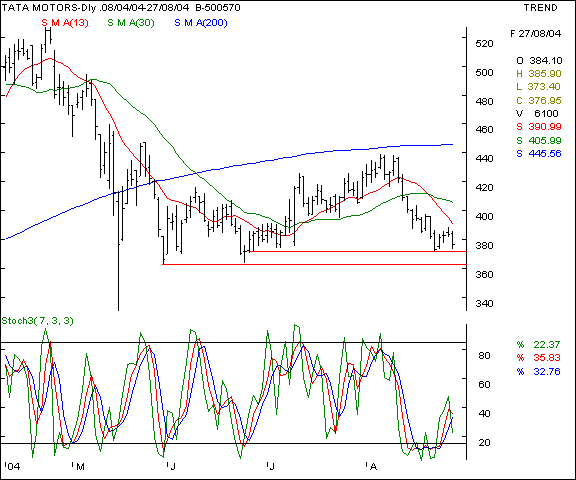The width and height of the screenshot is (576, 480).
Task: Click the 500 price axis label
Action: click(x=484, y=73)
